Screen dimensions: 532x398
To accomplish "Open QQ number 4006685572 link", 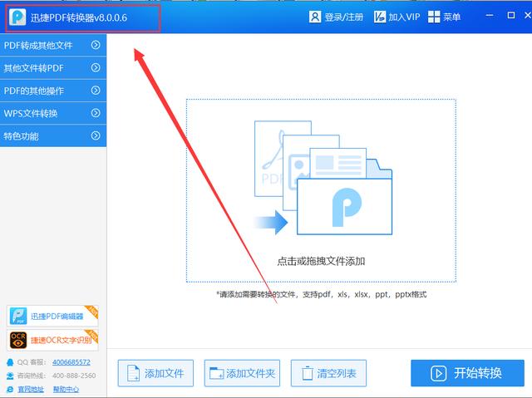I will (71, 362).
